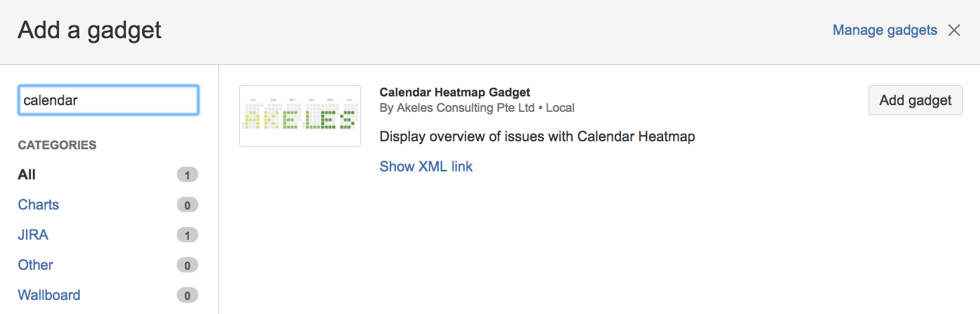Open the Show XML link
This screenshot has width=980, height=314.
pyautogui.click(x=426, y=167)
